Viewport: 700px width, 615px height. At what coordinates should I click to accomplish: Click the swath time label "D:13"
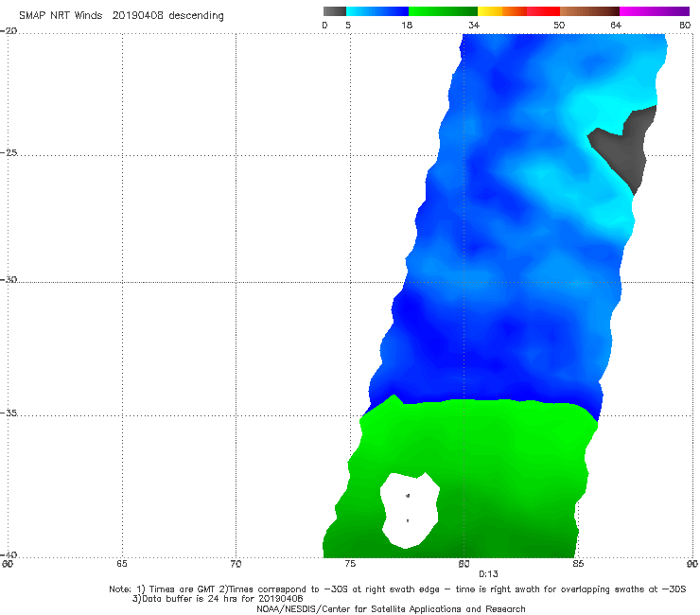tap(488, 574)
